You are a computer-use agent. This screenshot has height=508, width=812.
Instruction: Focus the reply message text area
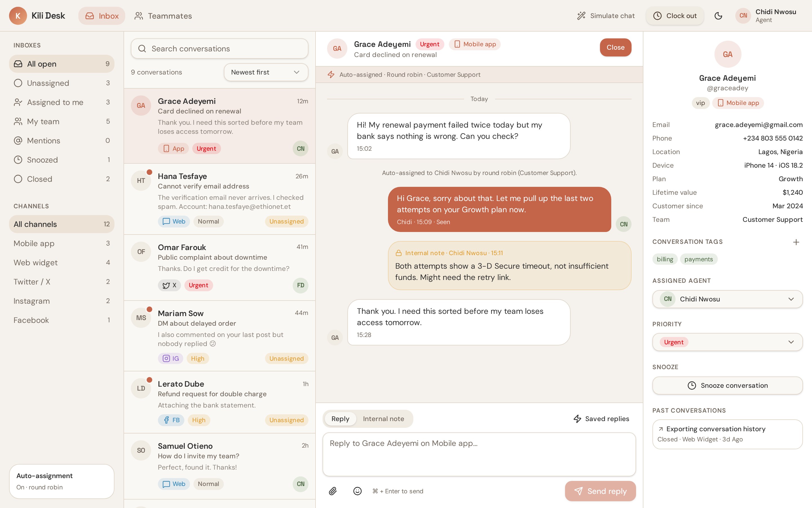point(479,454)
